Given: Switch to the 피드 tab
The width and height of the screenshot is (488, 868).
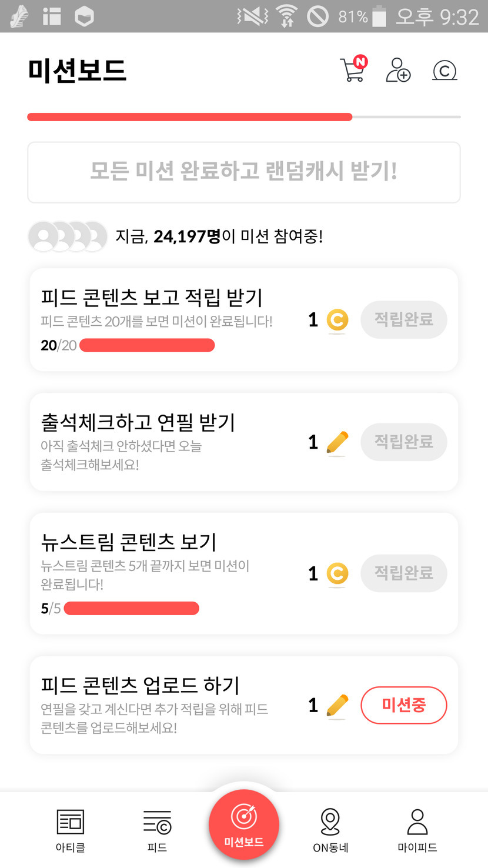Looking at the screenshot, I should pos(157,830).
